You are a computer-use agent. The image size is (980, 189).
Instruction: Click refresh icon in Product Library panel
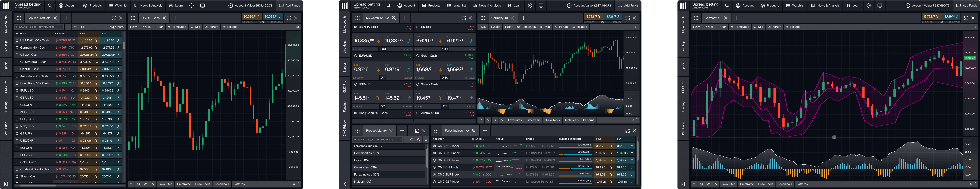411,140
